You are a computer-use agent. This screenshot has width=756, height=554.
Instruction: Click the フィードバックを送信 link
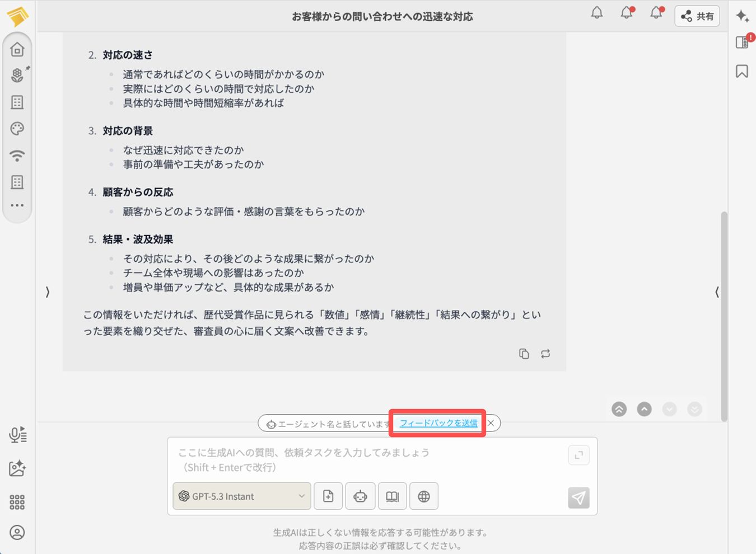click(x=438, y=423)
